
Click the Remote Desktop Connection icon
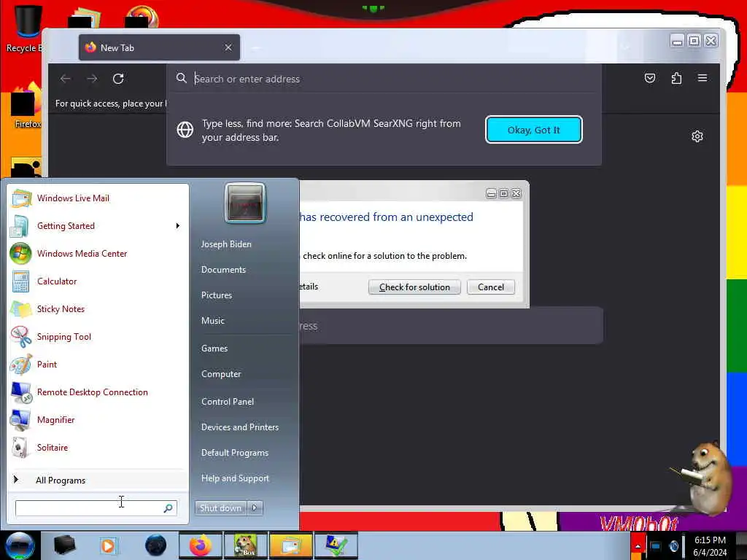21,392
